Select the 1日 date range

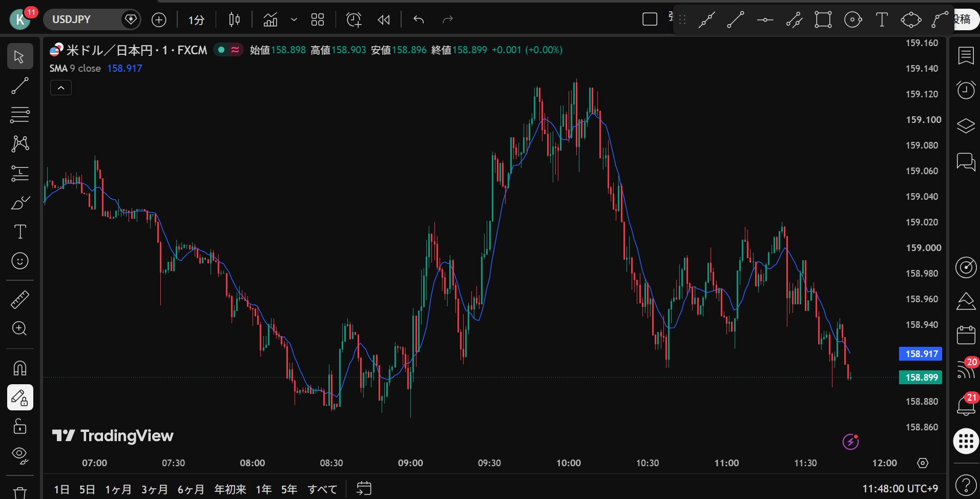61,489
